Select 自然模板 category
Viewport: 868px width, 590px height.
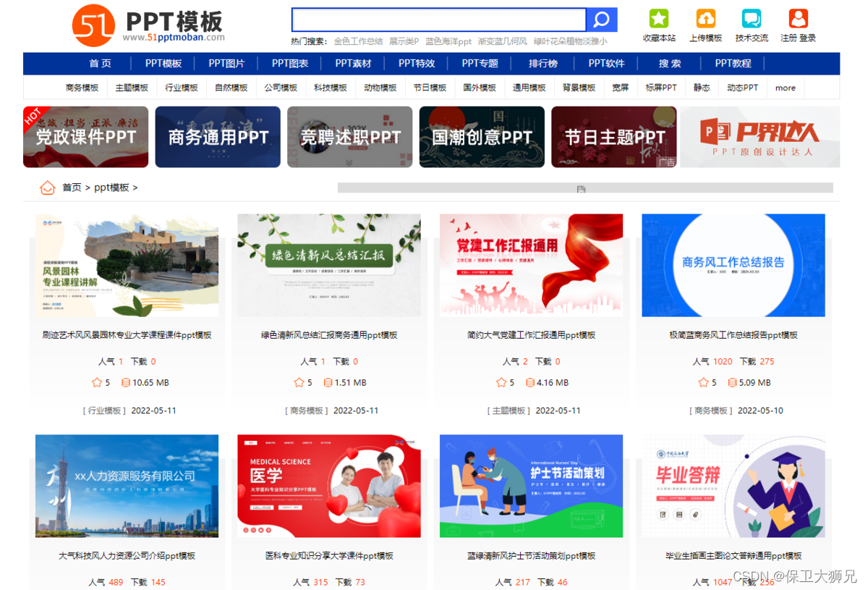pos(231,88)
